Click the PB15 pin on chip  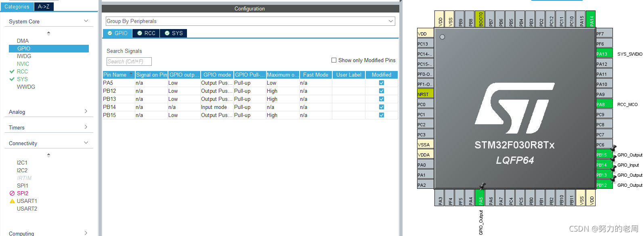tap(604, 154)
